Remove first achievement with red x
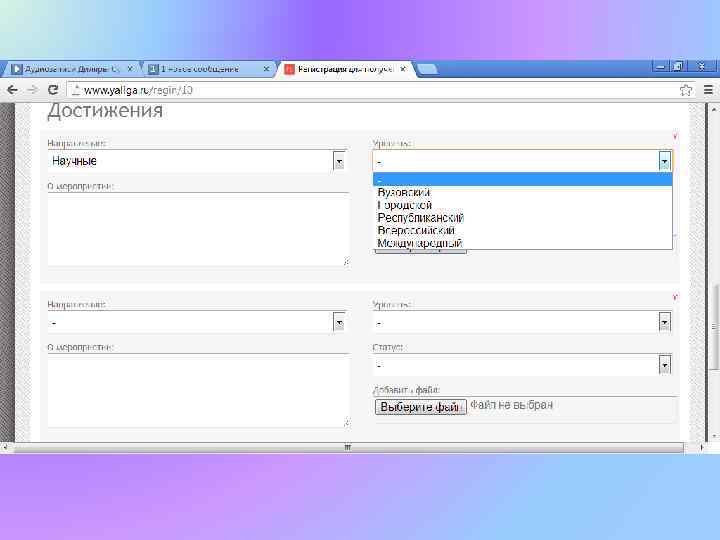720x540 pixels. (675, 136)
